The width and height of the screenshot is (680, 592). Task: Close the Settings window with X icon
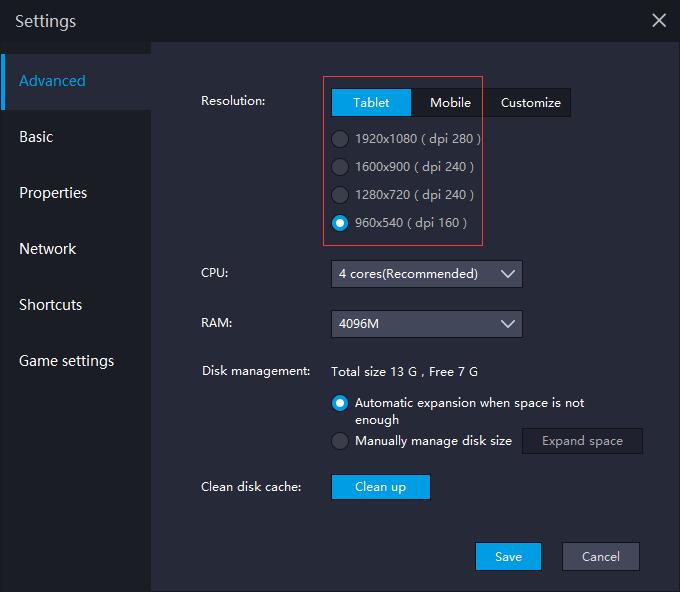tap(659, 20)
